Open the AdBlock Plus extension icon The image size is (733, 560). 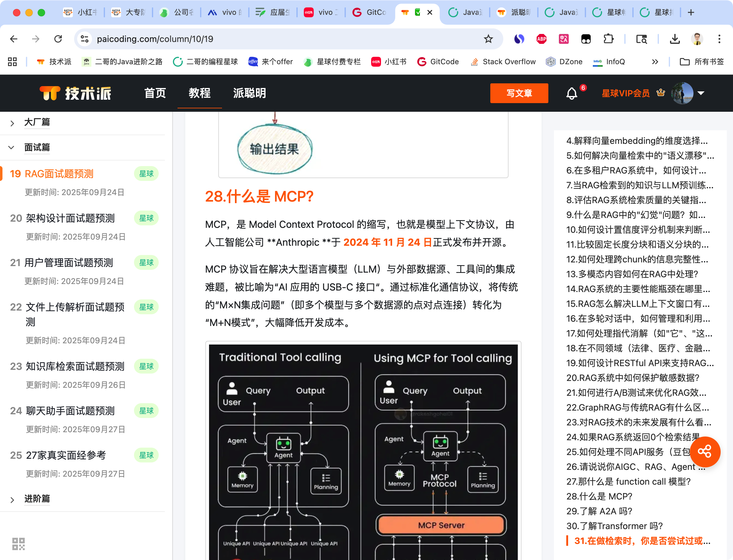point(541,39)
